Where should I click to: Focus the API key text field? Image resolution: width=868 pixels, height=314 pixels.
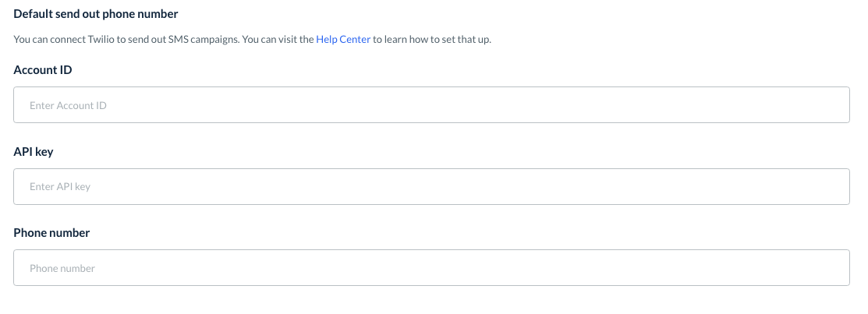431,186
